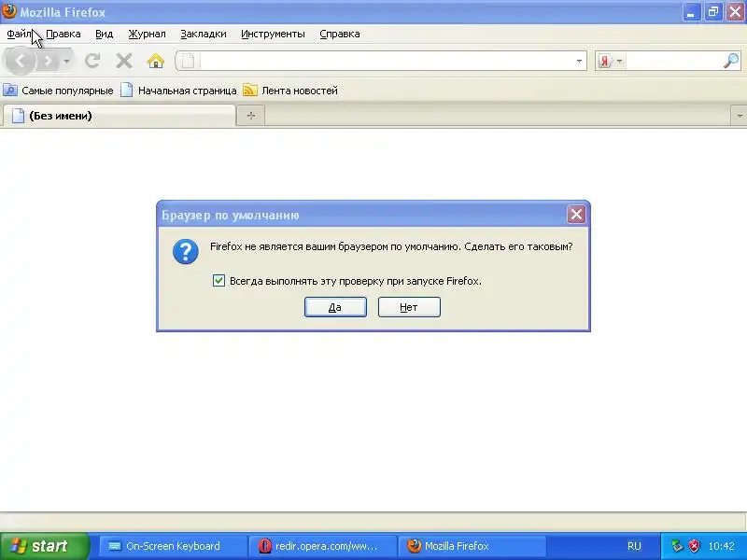Click the clock showing 10:42

(721, 546)
